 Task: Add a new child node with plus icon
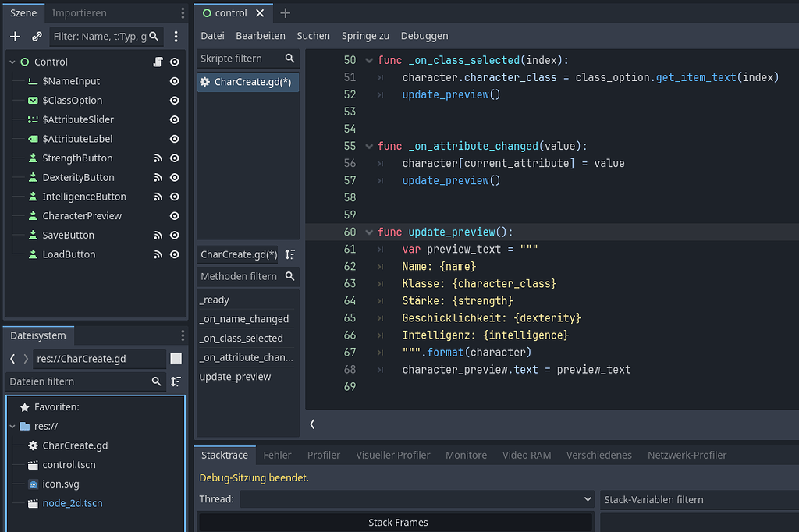pos(16,36)
